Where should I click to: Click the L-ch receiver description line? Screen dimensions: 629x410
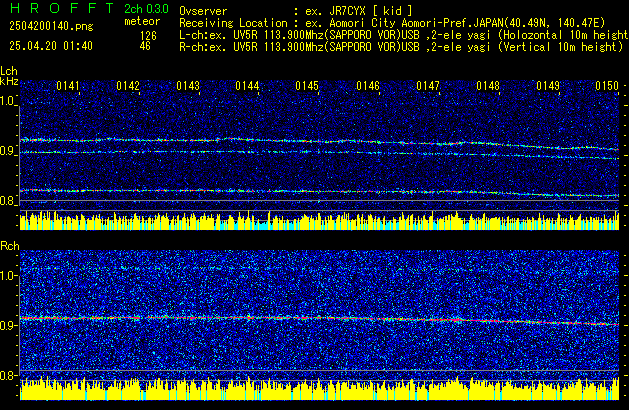[404, 35]
